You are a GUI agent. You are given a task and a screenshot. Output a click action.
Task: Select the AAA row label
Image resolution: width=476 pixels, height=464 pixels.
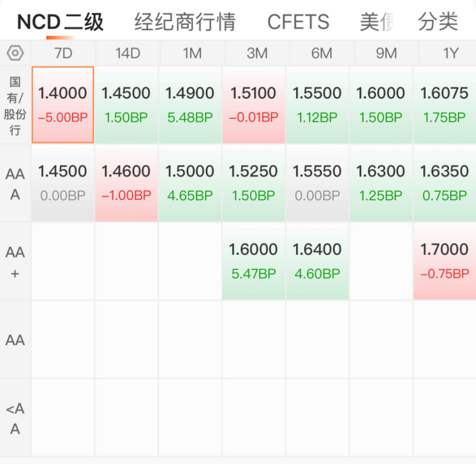click(x=15, y=184)
